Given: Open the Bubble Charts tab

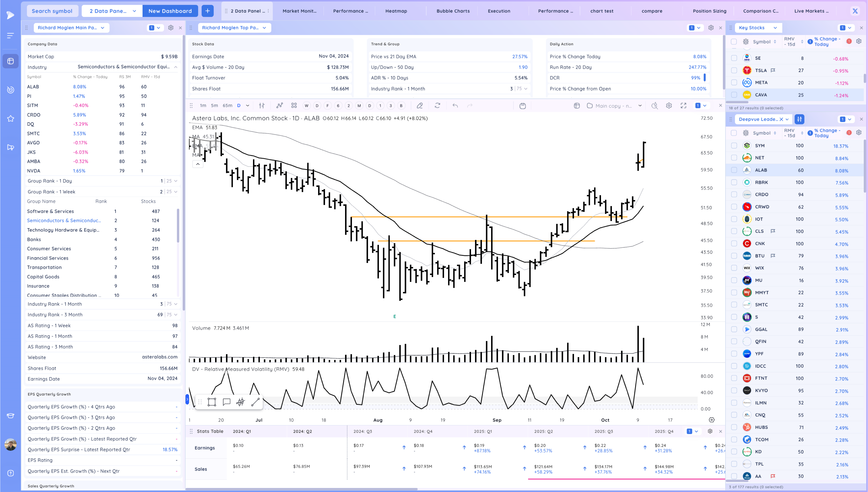Looking at the screenshot, I should click(x=453, y=11).
